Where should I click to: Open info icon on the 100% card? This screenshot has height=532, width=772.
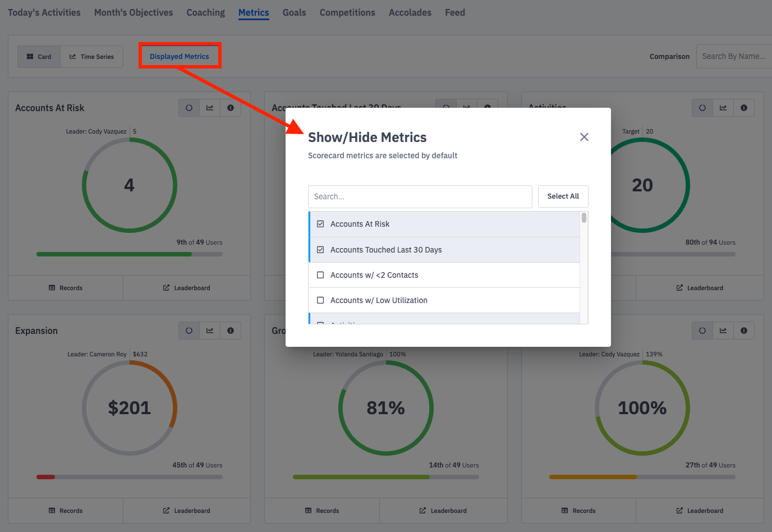coord(744,331)
